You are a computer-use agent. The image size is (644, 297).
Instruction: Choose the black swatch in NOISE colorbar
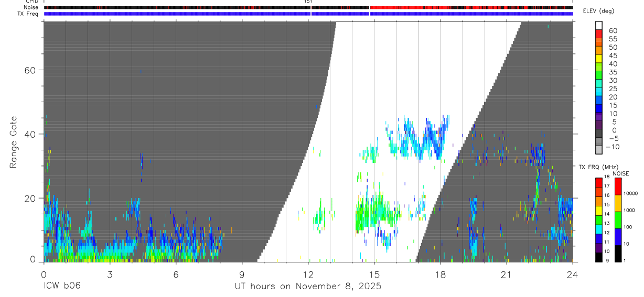[x=618, y=254]
